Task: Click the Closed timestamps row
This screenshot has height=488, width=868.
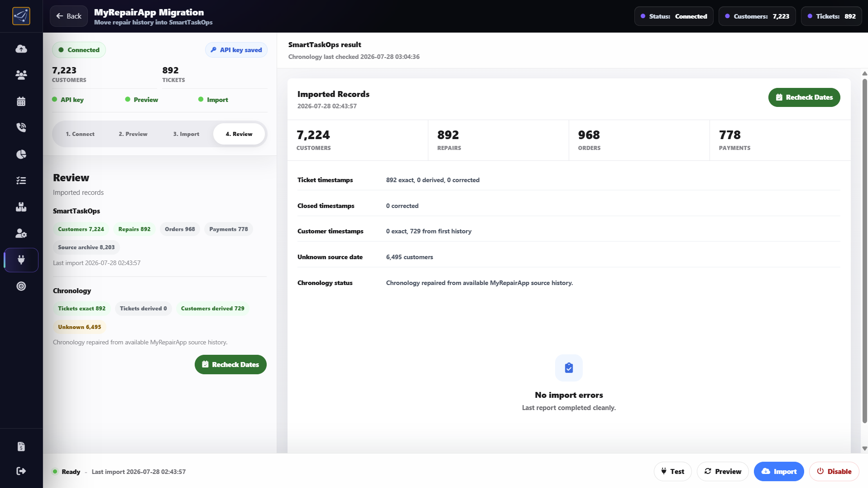Action: (x=569, y=206)
